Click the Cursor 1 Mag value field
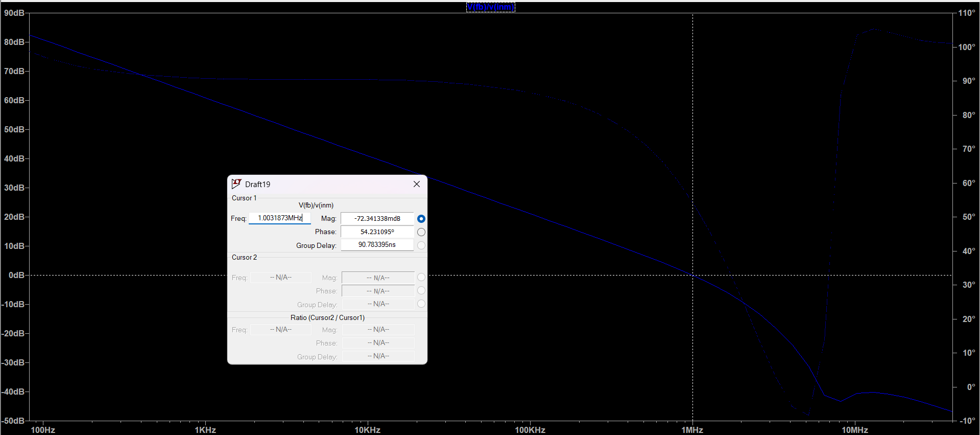This screenshot has height=435, width=980. pos(377,219)
